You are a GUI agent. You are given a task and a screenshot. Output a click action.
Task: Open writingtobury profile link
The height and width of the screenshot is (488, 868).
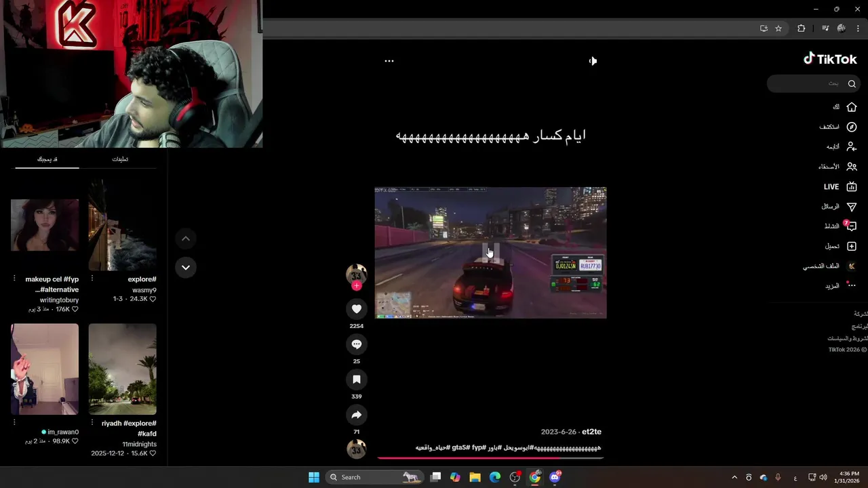[59, 300]
